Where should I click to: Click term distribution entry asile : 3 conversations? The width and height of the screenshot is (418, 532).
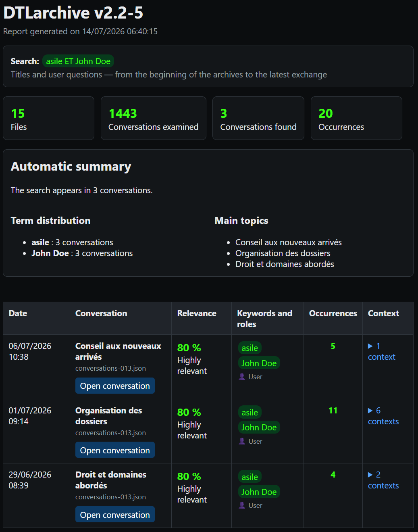click(x=73, y=242)
